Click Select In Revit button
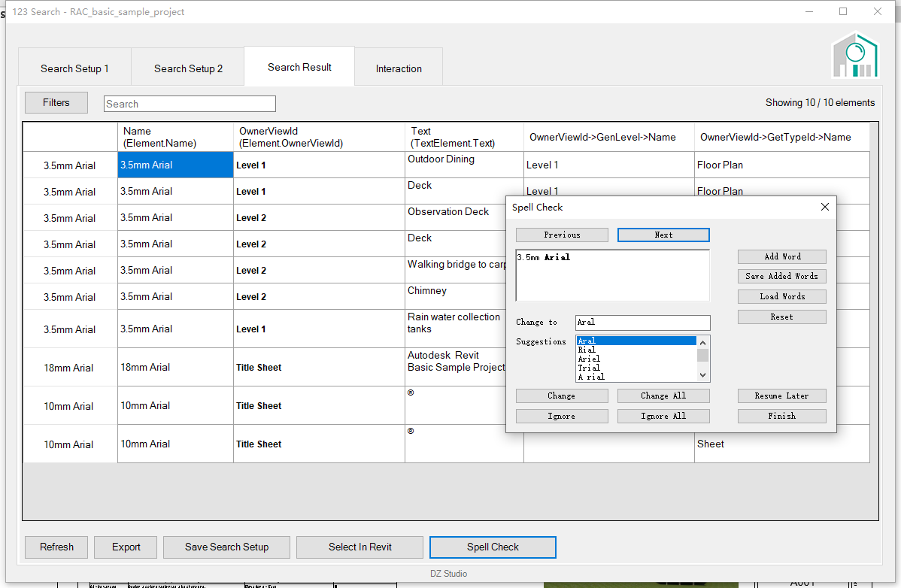901x588 pixels. [359, 547]
